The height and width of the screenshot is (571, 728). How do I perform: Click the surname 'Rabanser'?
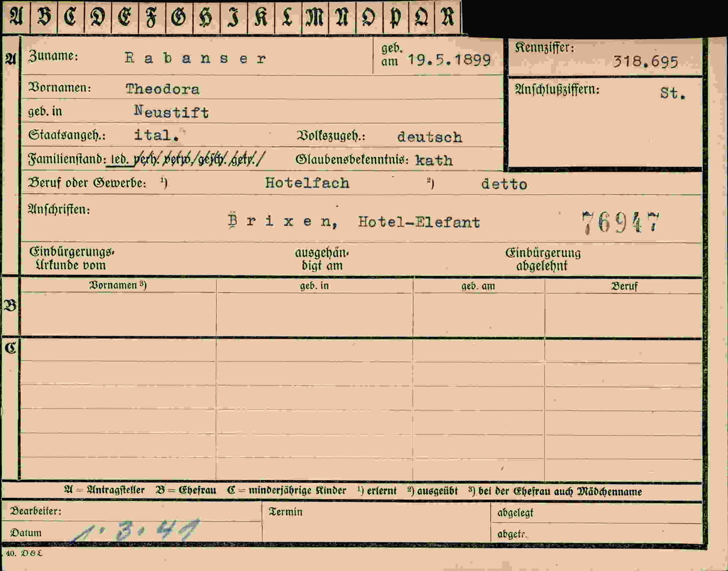tap(196, 59)
